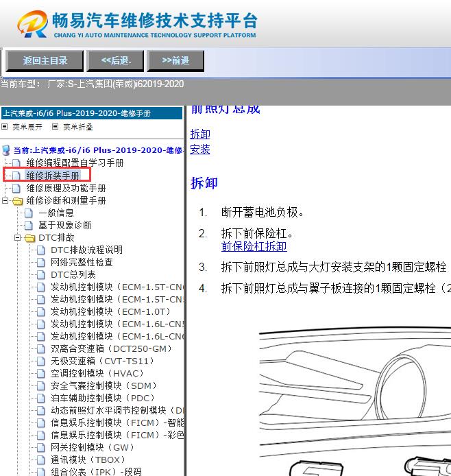451x476 pixels.
Task: Click page icon beside 双离合变速箱
Action: click(x=41, y=349)
